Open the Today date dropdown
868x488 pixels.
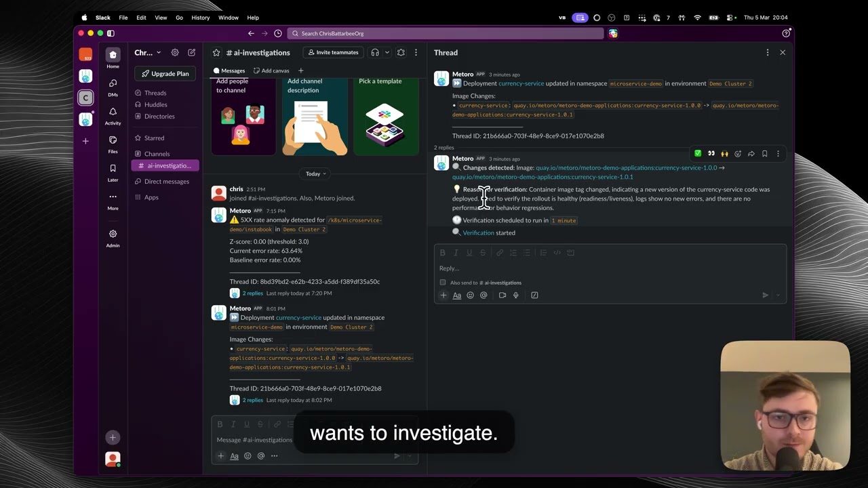coord(315,174)
